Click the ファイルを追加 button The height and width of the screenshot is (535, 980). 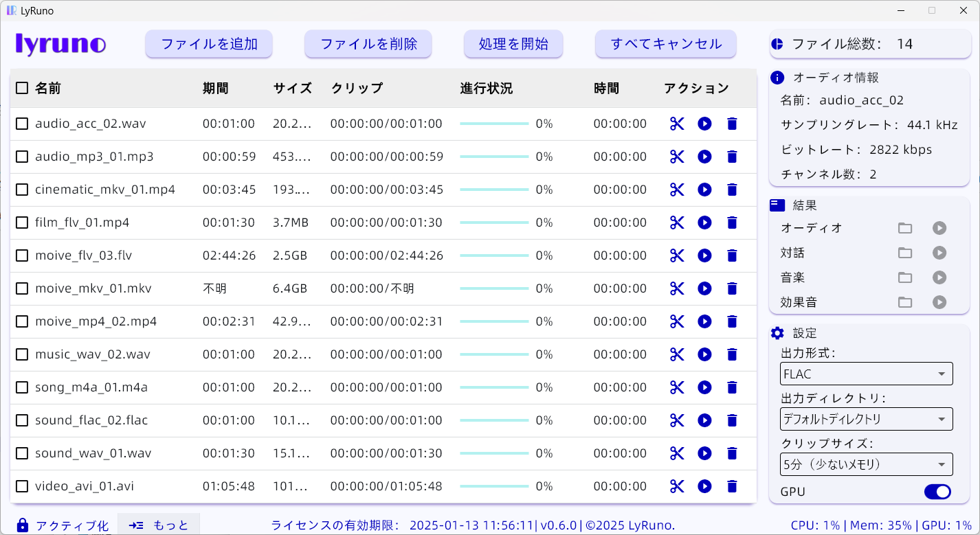click(208, 43)
